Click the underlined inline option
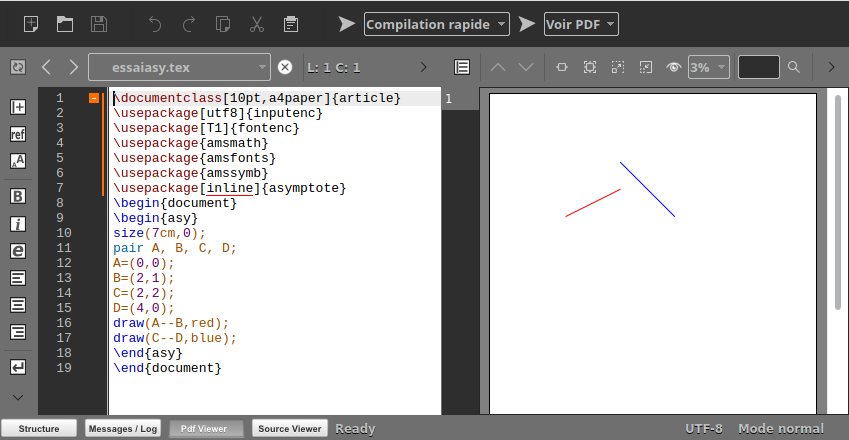Image resolution: width=849 pixels, height=440 pixels. click(230, 188)
